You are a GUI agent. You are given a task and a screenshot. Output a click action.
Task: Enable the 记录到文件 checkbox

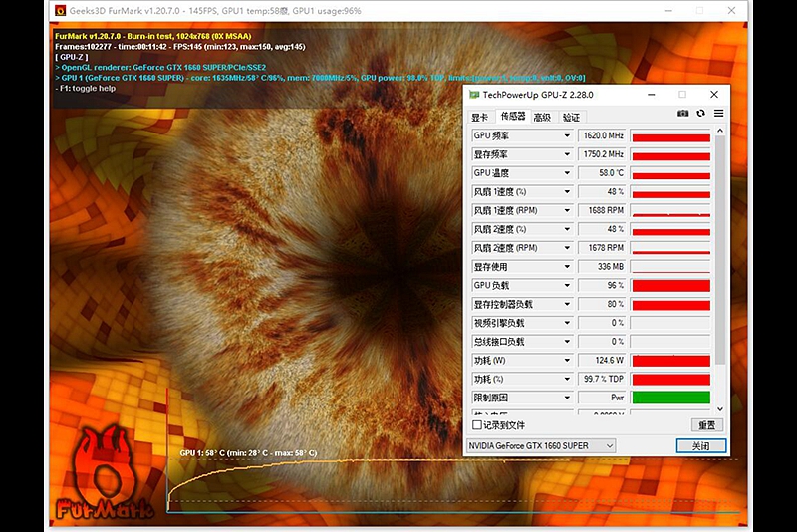[x=477, y=424]
